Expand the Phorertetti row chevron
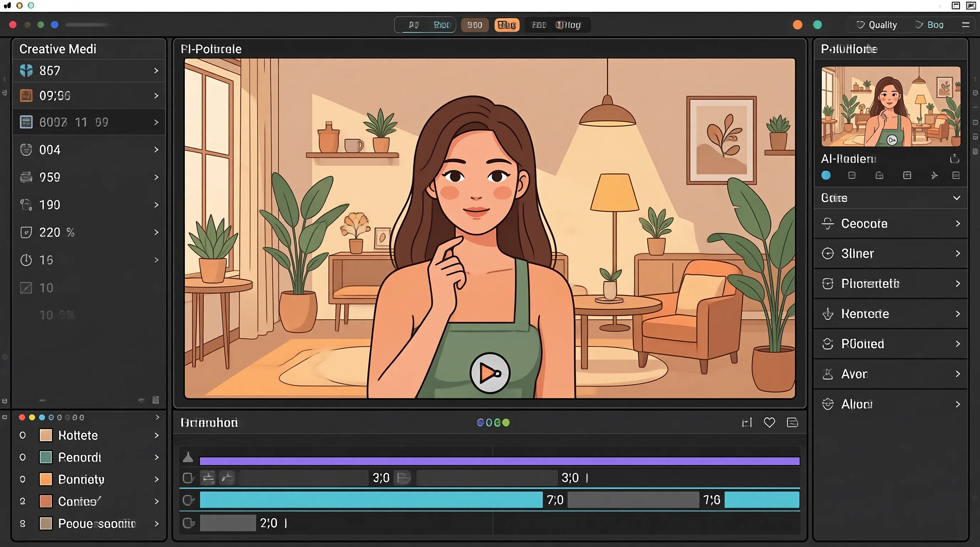Viewport: 980px width, 547px height. (958, 283)
